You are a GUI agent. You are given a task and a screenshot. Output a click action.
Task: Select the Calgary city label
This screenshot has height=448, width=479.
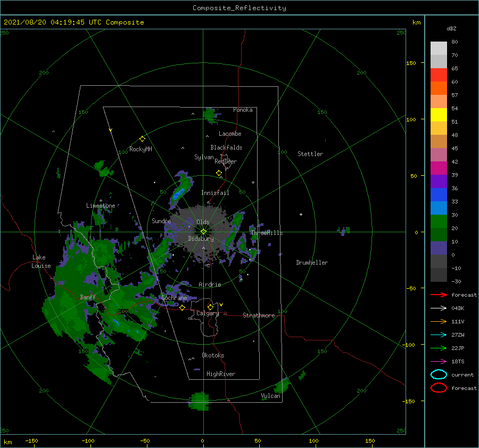pos(208,313)
